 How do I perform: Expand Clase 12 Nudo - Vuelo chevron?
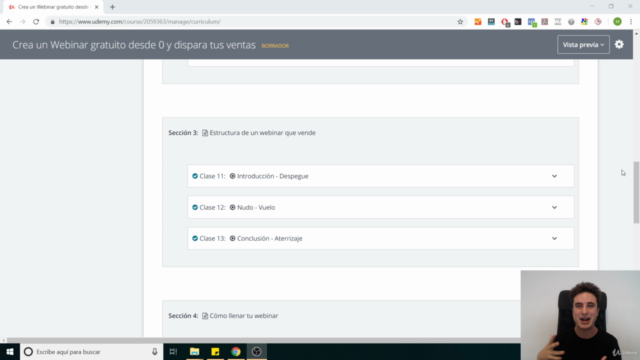coord(554,207)
